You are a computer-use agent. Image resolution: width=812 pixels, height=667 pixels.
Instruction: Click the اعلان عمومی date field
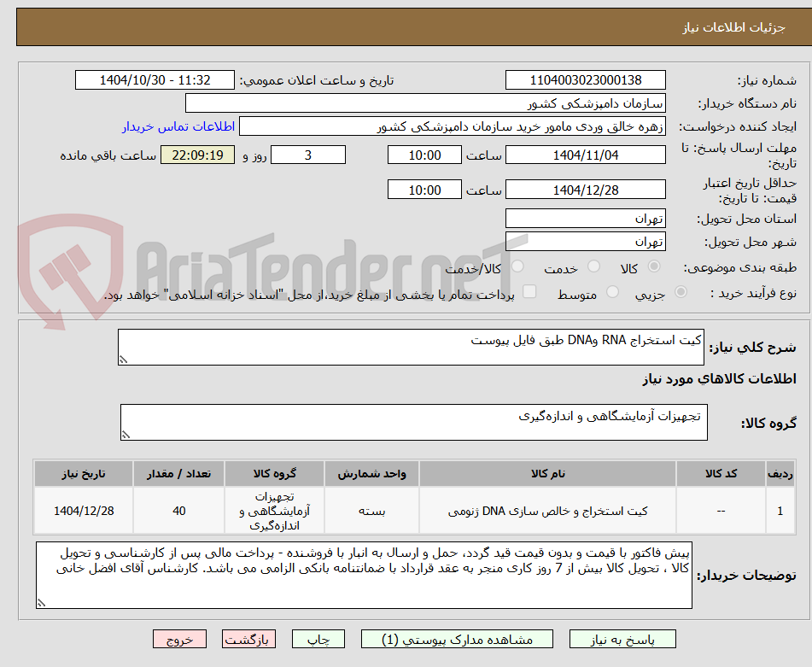click(x=155, y=79)
